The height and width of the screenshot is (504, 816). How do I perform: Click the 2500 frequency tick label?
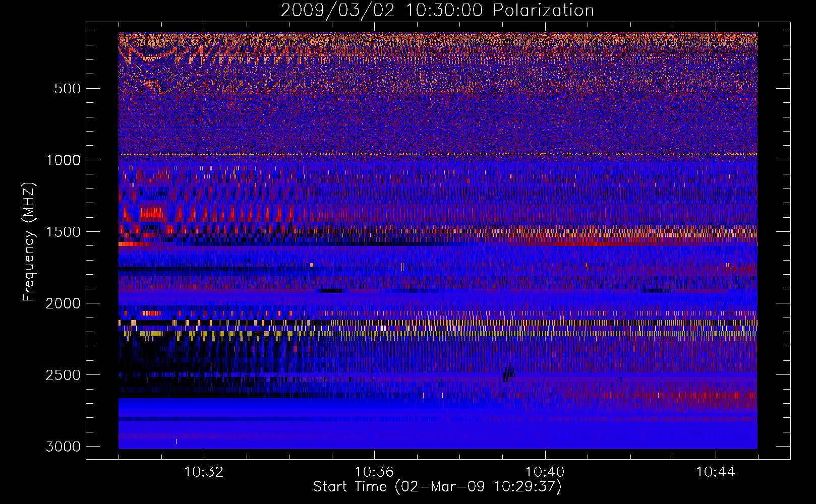click(x=63, y=375)
